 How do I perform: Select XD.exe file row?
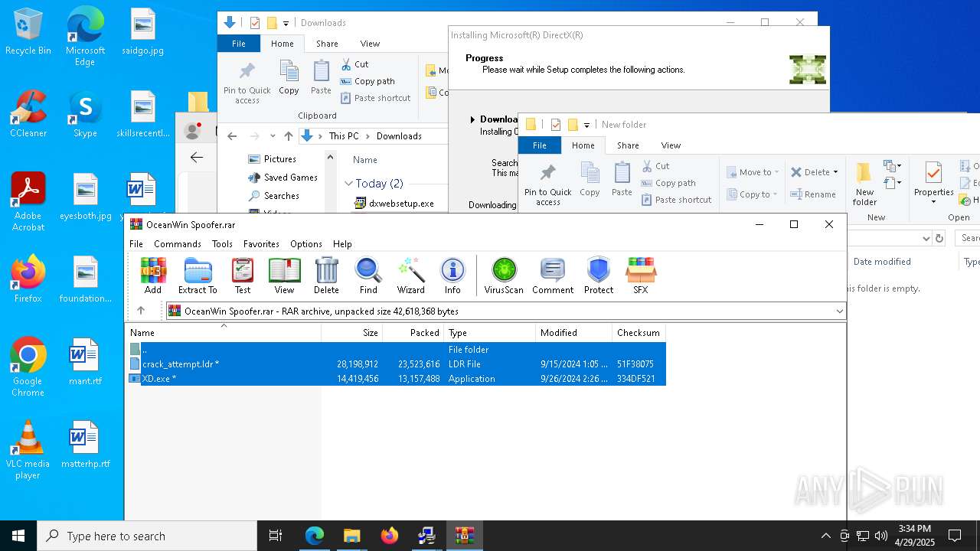click(396, 379)
